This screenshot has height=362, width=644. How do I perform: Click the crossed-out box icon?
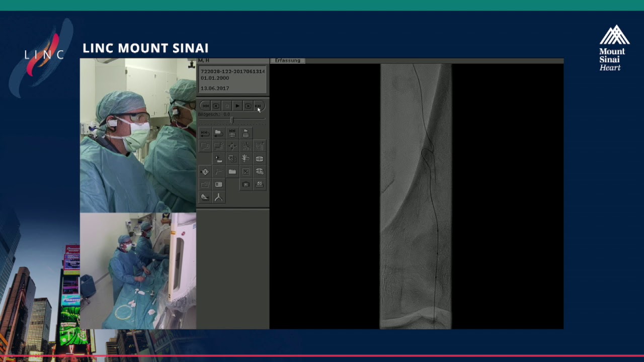[x=246, y=171]
